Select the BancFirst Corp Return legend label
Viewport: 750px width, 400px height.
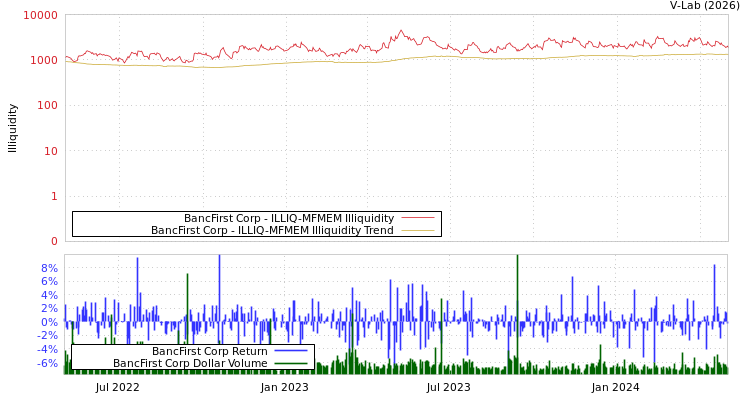(x=209, y=351)
